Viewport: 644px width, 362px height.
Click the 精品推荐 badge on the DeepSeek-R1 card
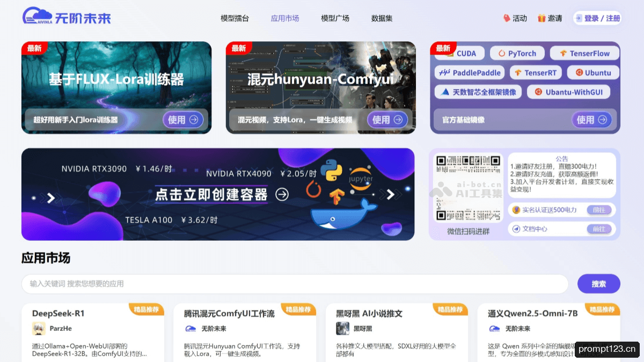point(147,309)
